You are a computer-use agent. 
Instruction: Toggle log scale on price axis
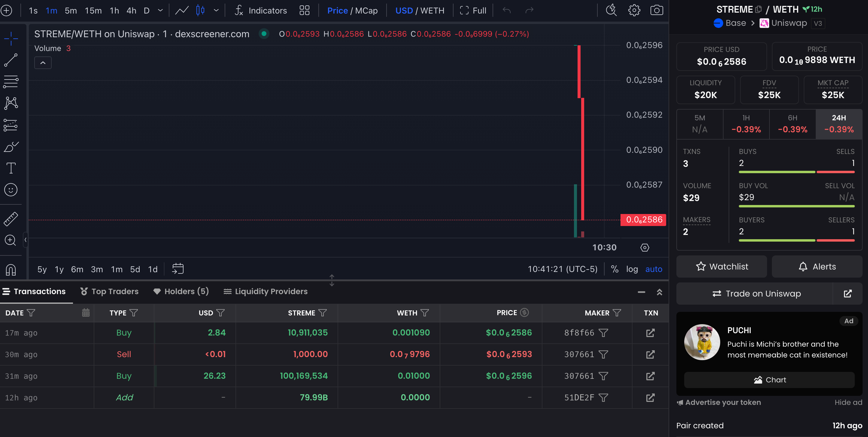tap(632, 269)
